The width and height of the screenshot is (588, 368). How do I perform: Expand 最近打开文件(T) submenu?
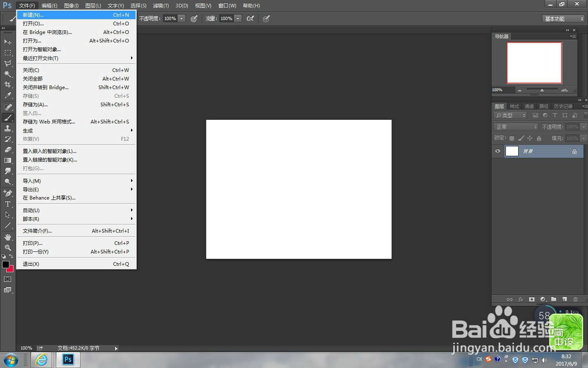click(x=76, y=58)
